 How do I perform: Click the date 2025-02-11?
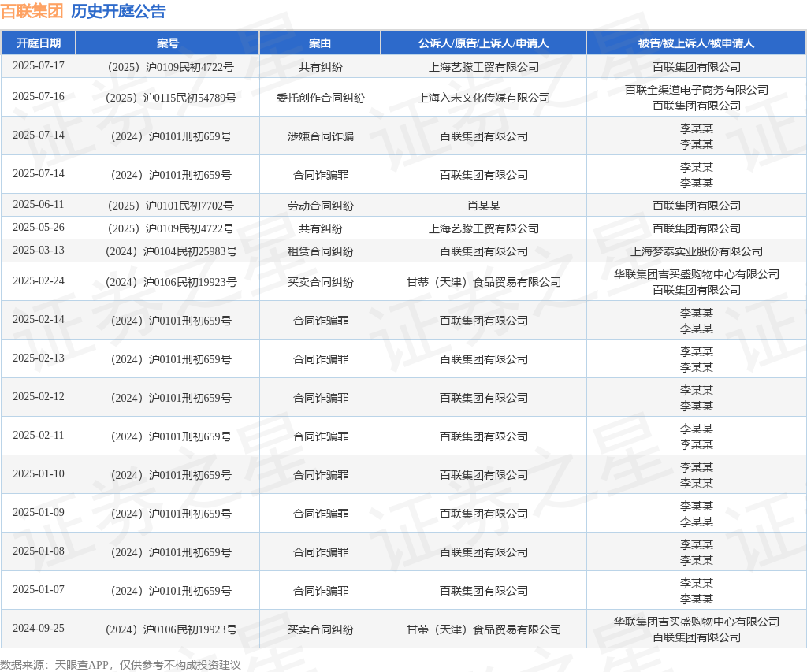(39, 436)
